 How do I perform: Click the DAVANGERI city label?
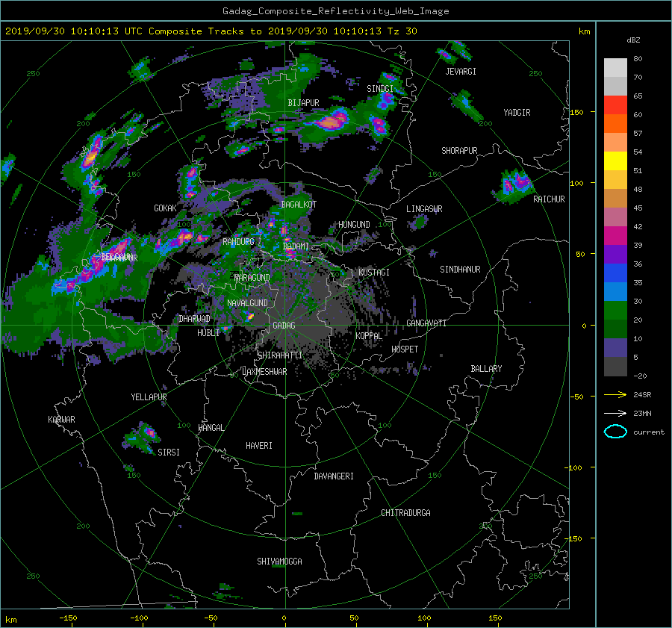(x=334, y=476)
